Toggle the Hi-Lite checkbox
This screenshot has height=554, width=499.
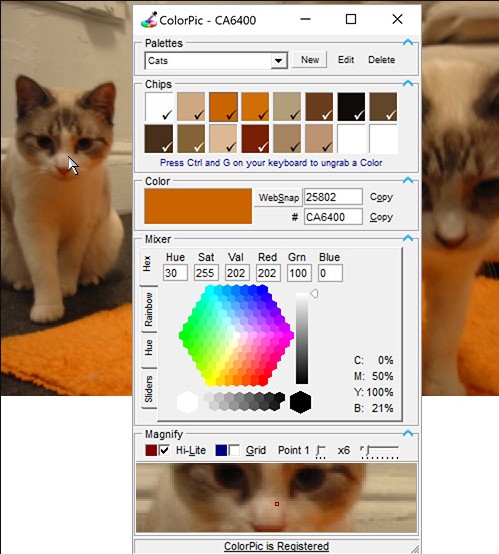(x=164, y=450)
